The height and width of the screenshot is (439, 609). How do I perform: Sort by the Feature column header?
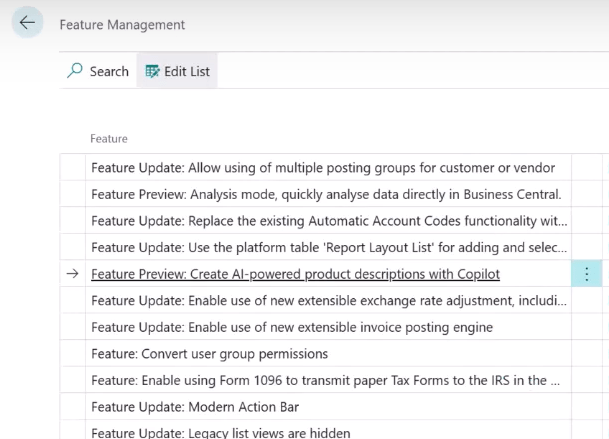(109, 138)
